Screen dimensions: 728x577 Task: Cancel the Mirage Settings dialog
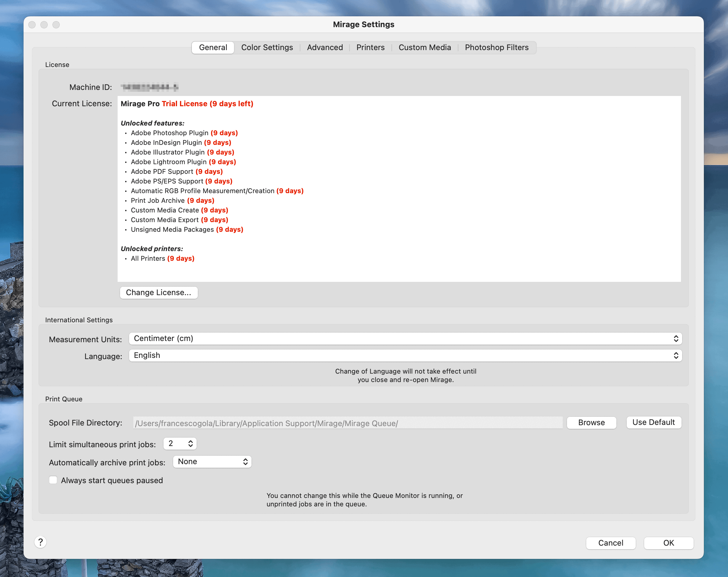coord(611,543)
